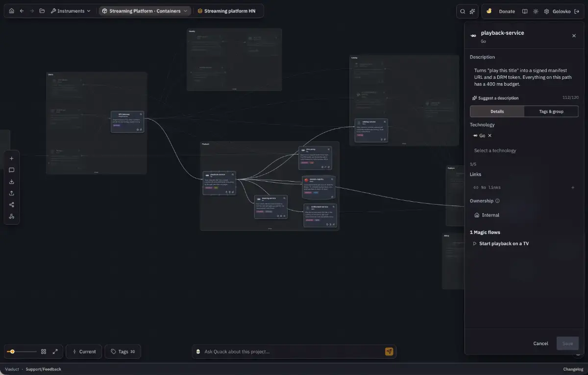This screenshot has height=375, width=588.
Task: Open the documentation book icon
Action: coord(525,11)
